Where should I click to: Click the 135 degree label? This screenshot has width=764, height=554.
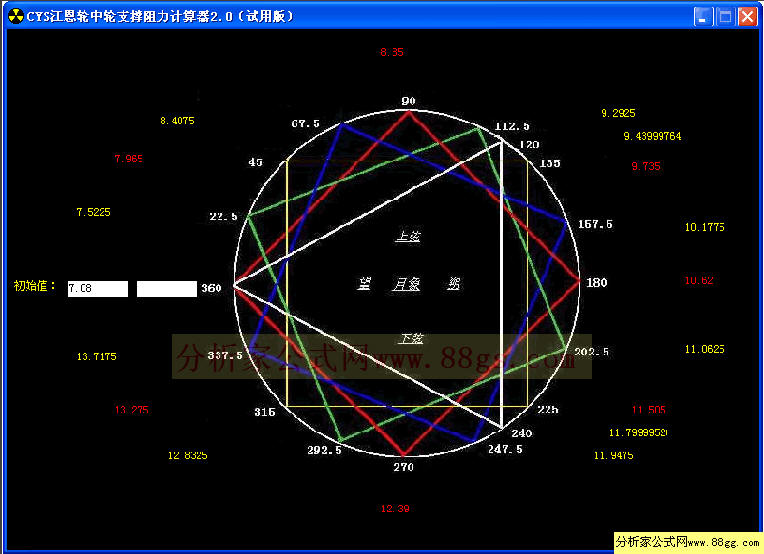point(550,163)
